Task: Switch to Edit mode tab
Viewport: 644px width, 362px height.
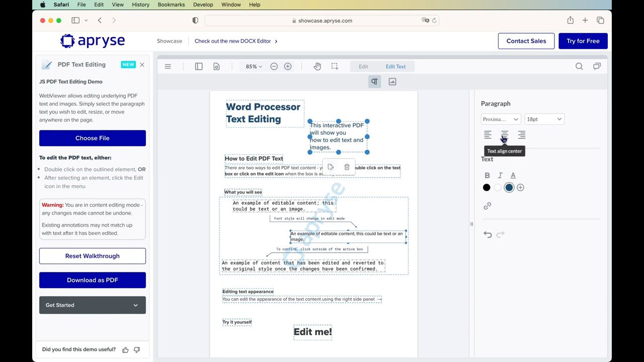Action: pyautogui.click(x=363, y=66)
